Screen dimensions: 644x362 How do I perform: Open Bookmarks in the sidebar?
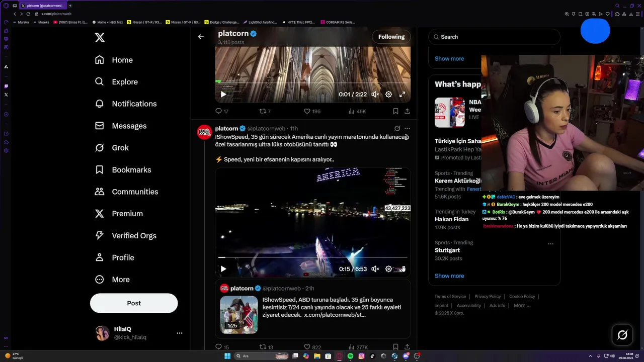(123, 170)
